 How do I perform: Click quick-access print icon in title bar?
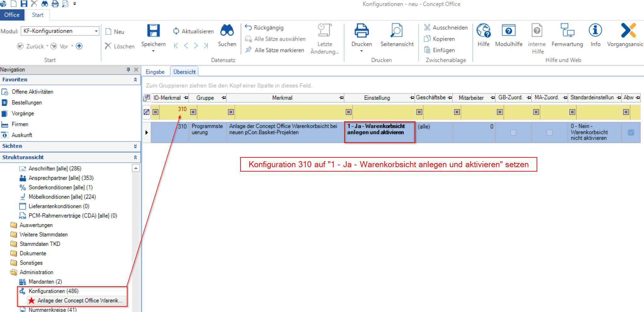pyautogui.click(x=55, y=4)
